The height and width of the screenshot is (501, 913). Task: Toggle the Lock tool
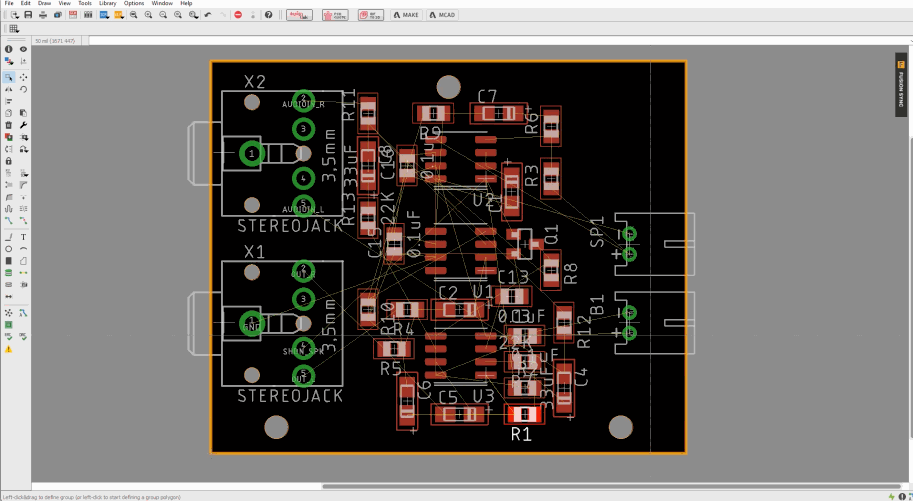tap(9, 161)
